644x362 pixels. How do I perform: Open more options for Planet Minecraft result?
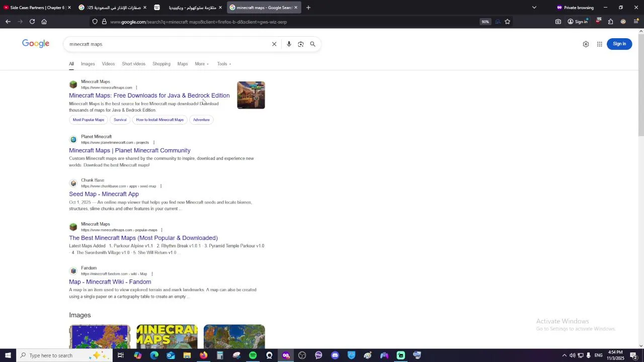tap(153, 142)
